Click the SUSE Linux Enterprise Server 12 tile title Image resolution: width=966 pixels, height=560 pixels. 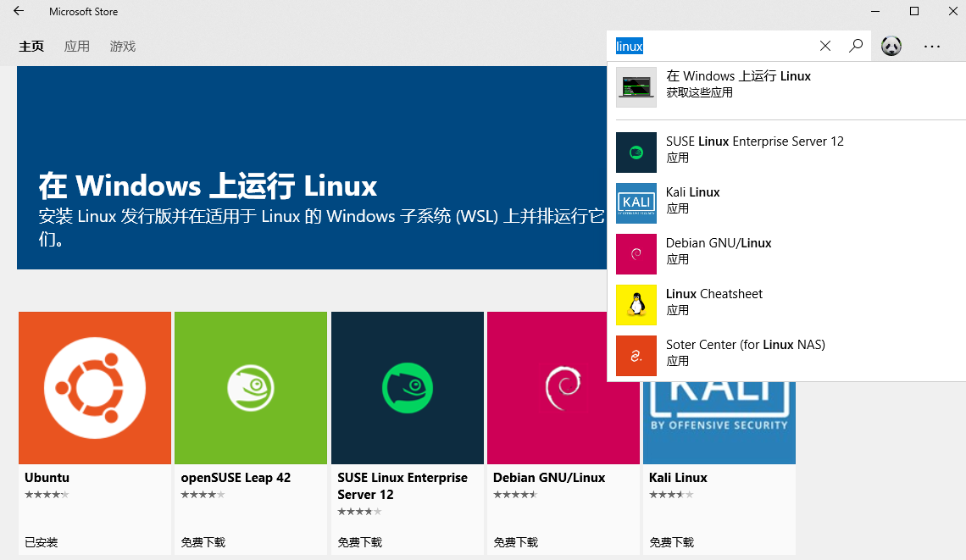click(x=402, y=485)
